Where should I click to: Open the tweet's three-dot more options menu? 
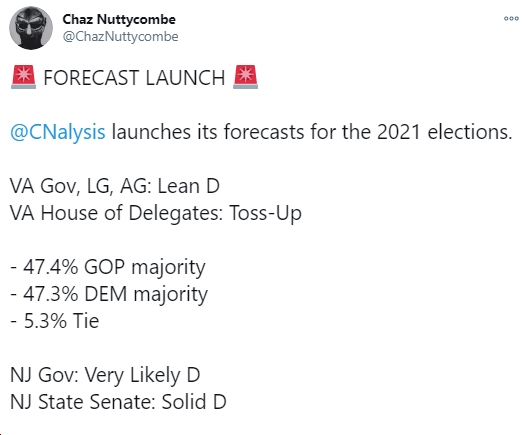tap(511, 19)
